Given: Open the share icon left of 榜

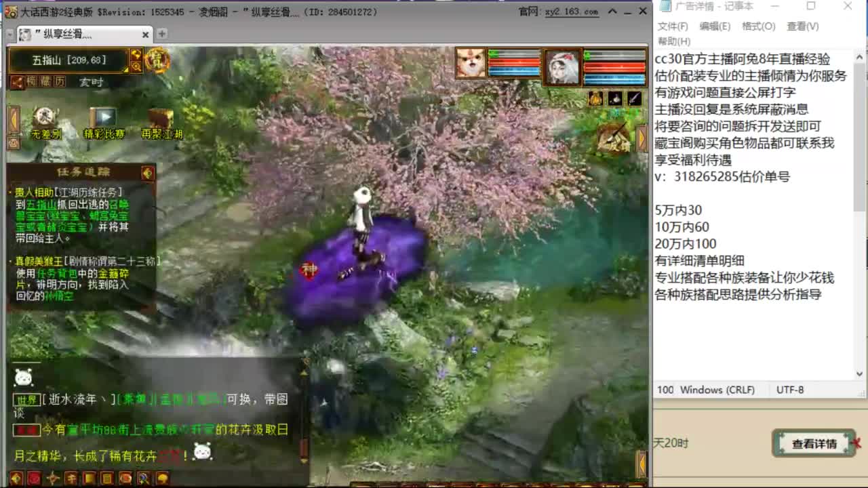Looking at the screenshot, I should pyautogui.click(x=16, y=82).
